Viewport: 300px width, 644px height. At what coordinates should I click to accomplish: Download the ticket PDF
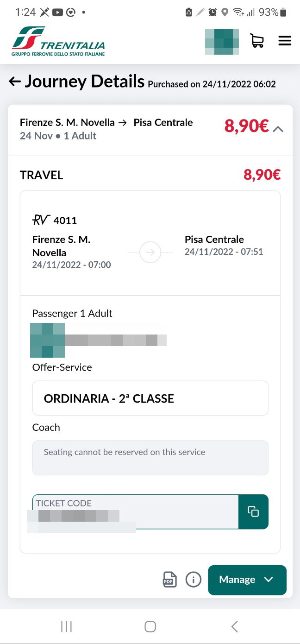pos(170,580)
